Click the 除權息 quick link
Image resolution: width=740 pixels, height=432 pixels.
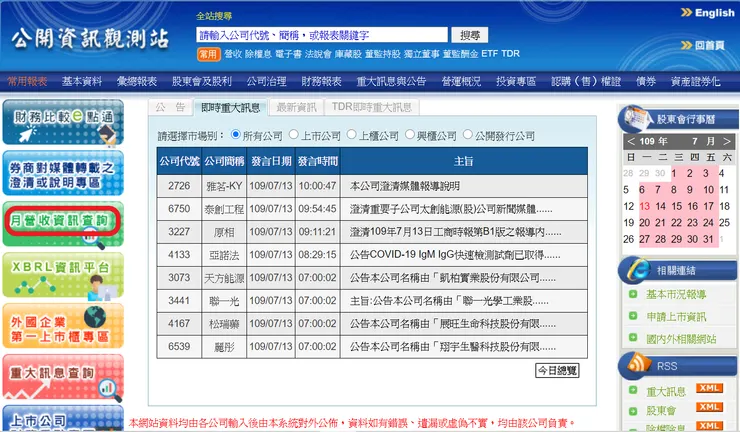point(258,54)
